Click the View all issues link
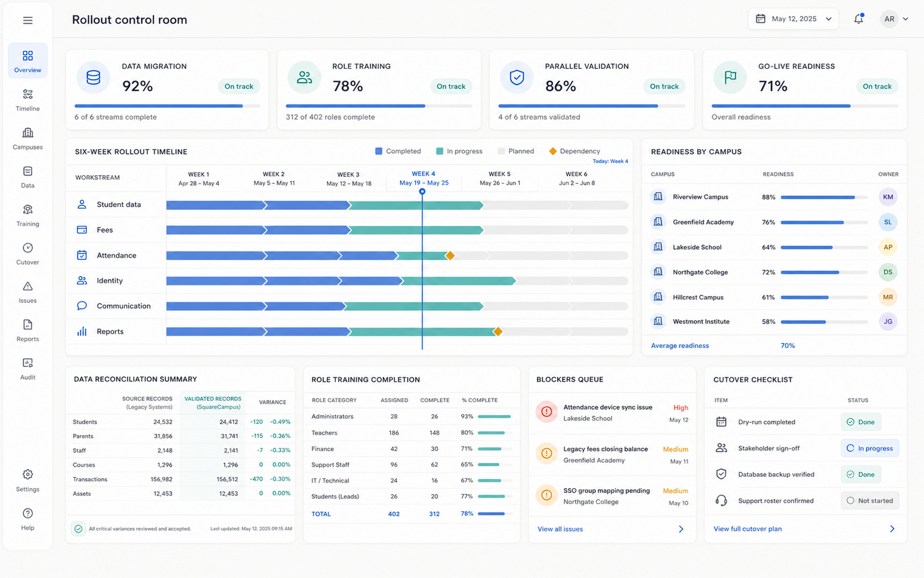The height and width of the screenshot is (578, 924). point(560,529)
